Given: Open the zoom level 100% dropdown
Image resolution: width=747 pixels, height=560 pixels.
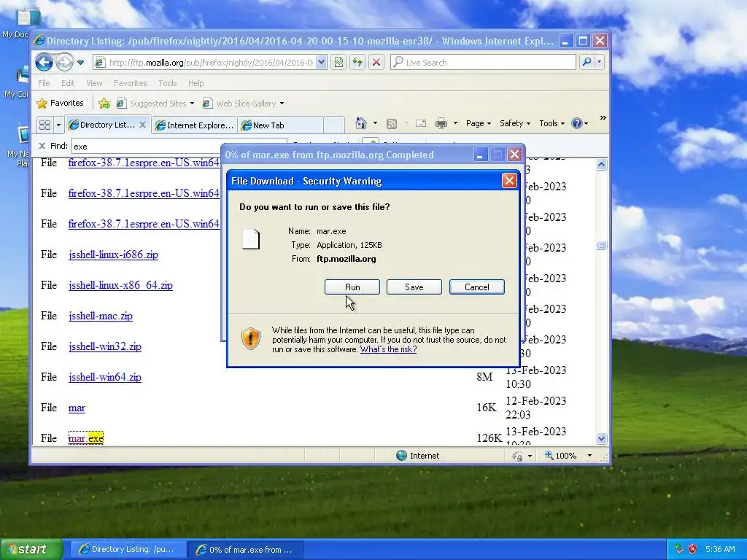Looking at the screenshot, I should (x=589, y=456).
